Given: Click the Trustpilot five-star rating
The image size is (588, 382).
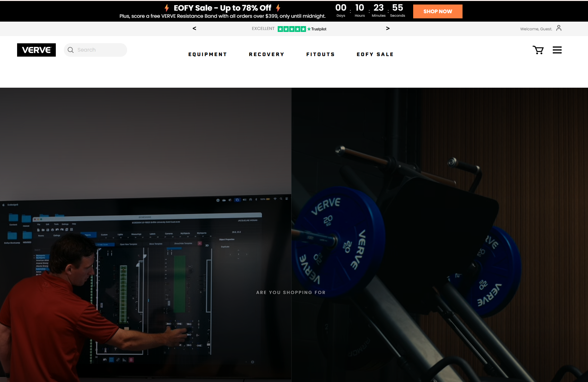Looking at the screenshot, I should [x=292, y=29].
